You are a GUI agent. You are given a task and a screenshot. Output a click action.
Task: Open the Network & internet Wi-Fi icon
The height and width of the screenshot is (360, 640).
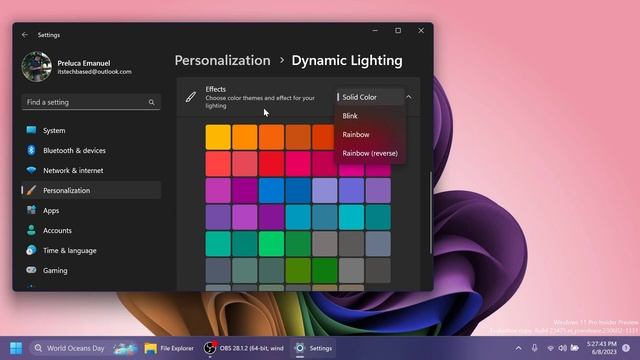[x=31, y=170]
